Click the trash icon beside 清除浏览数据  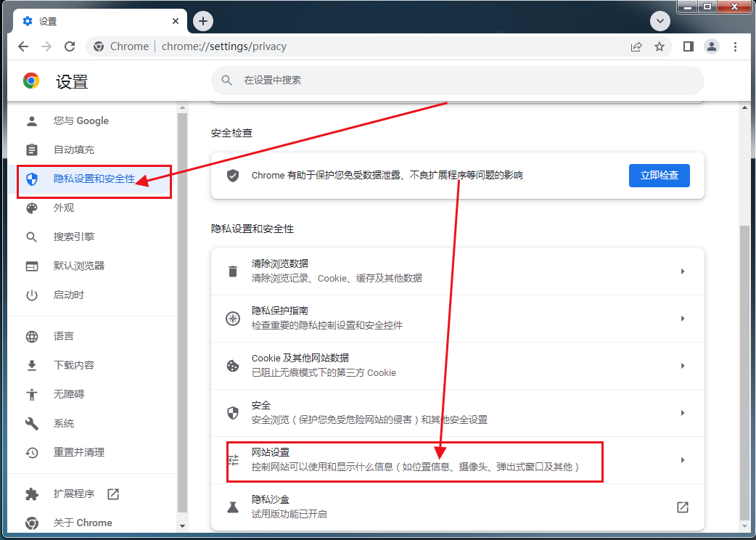pos(233,271)
